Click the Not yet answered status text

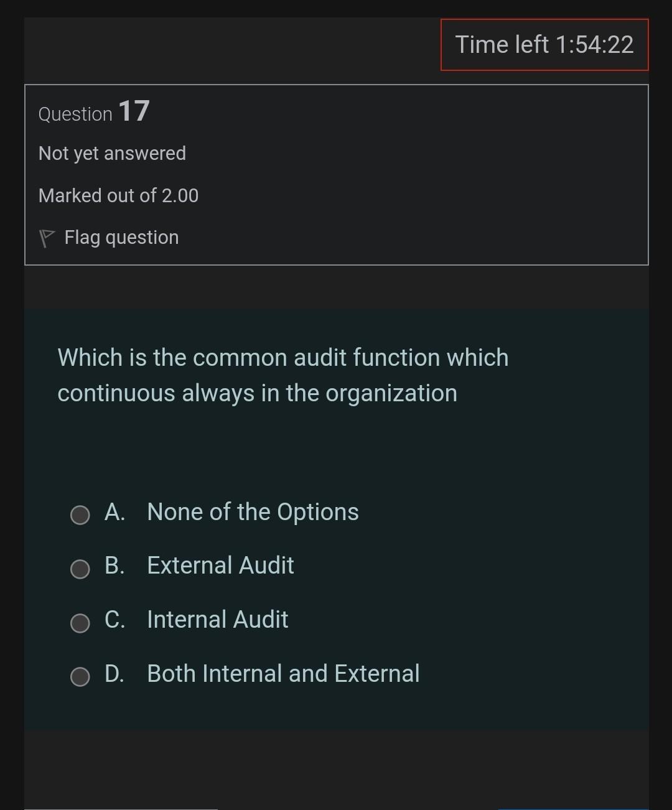pos(113,153)
